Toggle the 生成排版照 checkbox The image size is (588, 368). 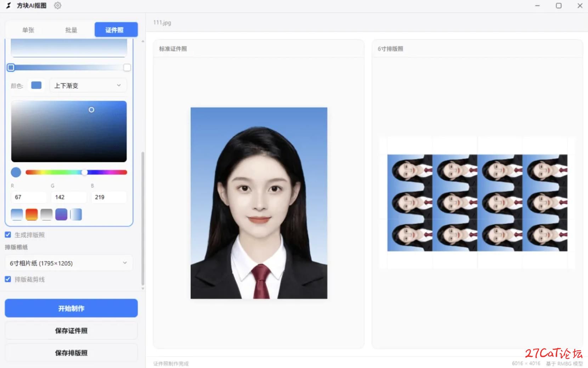(8, 235)
